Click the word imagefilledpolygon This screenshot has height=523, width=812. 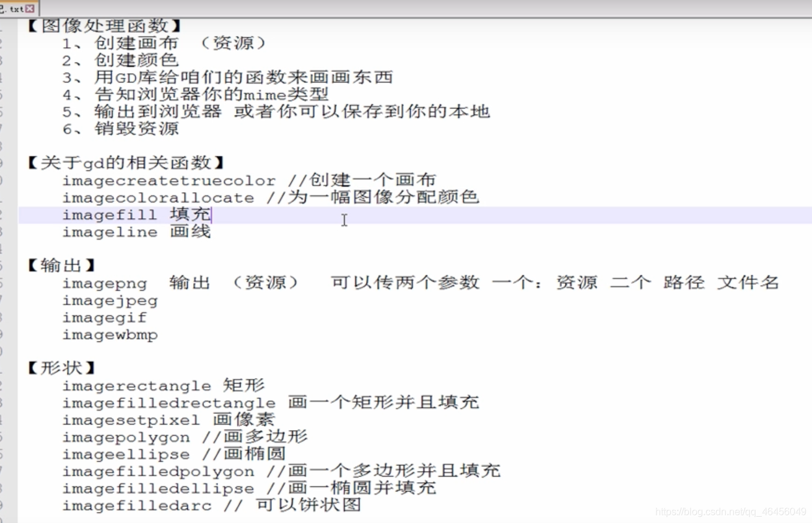[x=158, y=472]
